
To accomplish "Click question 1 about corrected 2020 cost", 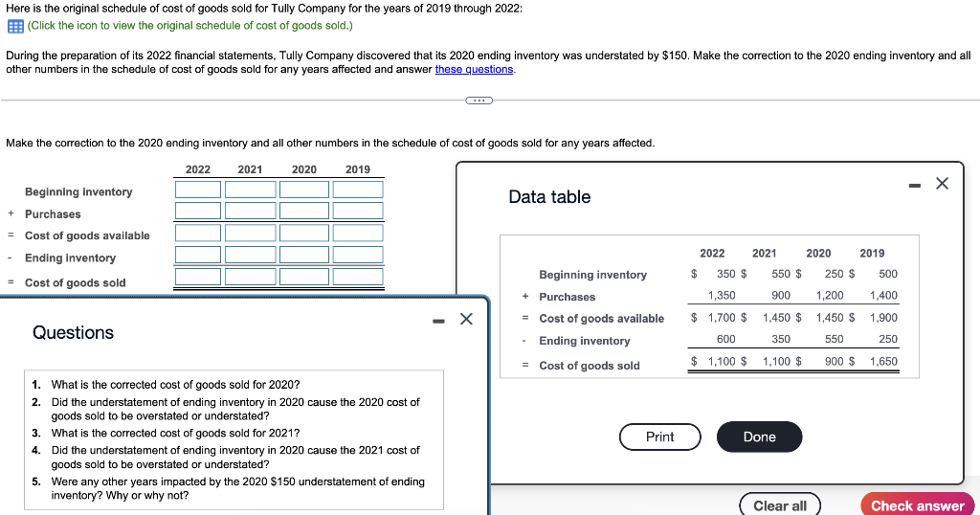I will pyautogui.click(x=176, y=385).
